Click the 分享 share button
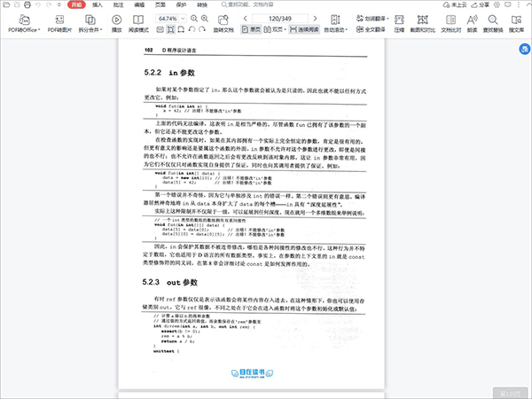Viewport: 532px width, 399px height. [x=480, y=4]
